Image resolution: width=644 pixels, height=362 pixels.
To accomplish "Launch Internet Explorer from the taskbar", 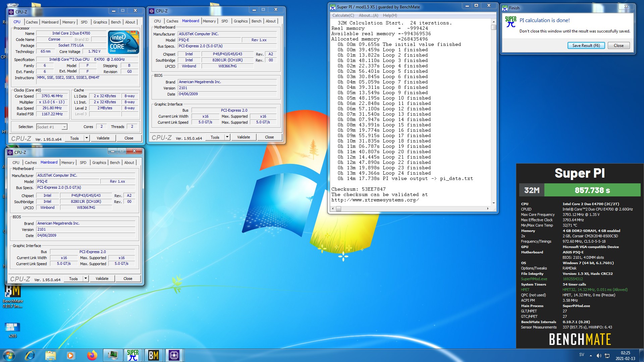I will click(x=30, y=355).
